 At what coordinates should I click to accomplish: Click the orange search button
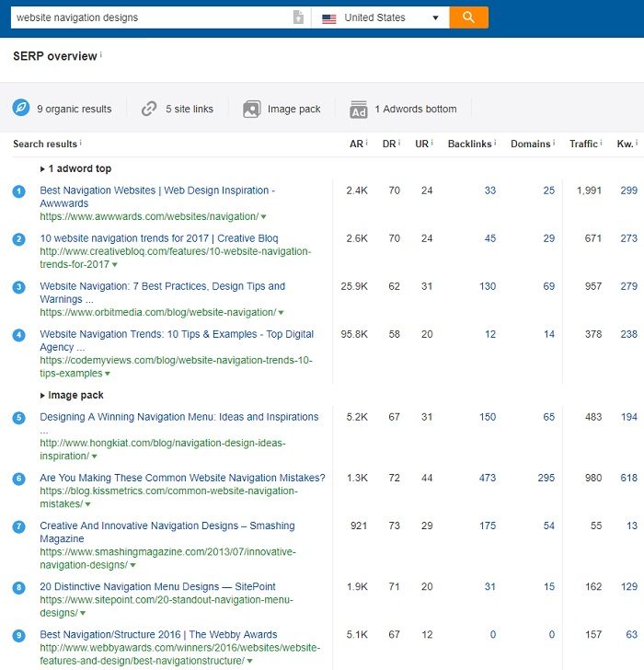[x=468, y=17]
